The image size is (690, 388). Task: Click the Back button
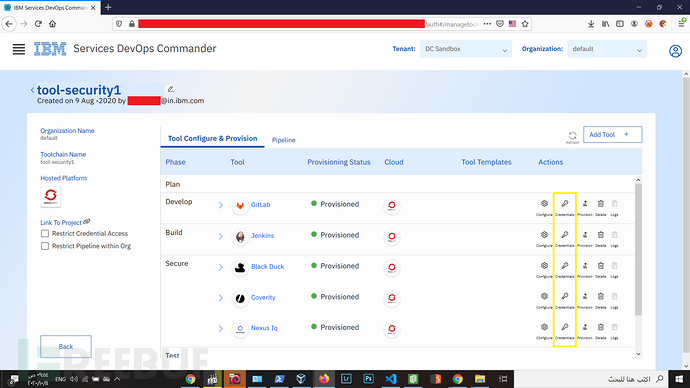click(x=66, y=347)
